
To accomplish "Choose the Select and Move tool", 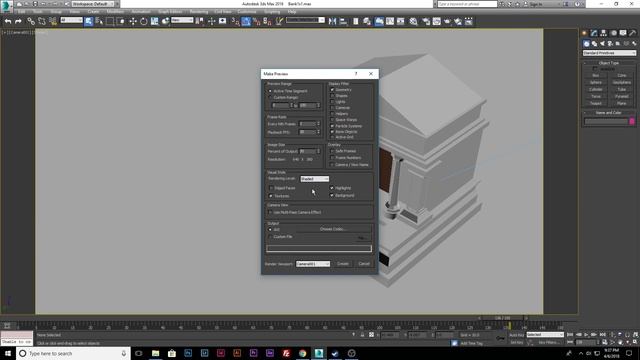I will 133,21.
